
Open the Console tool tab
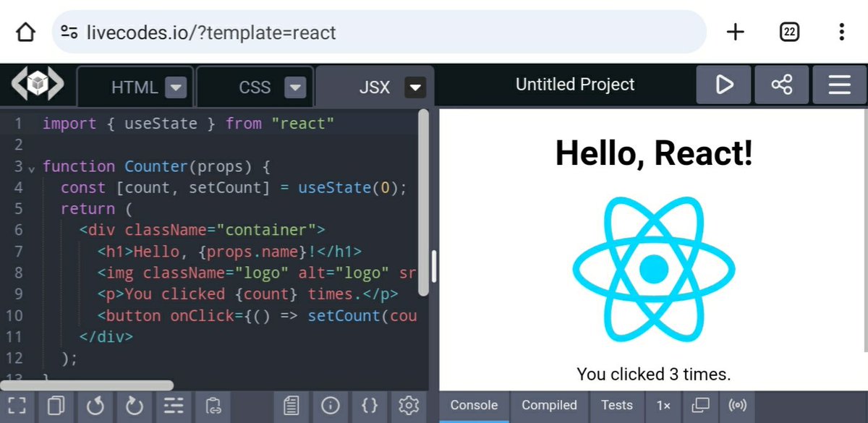pos(474,406)
